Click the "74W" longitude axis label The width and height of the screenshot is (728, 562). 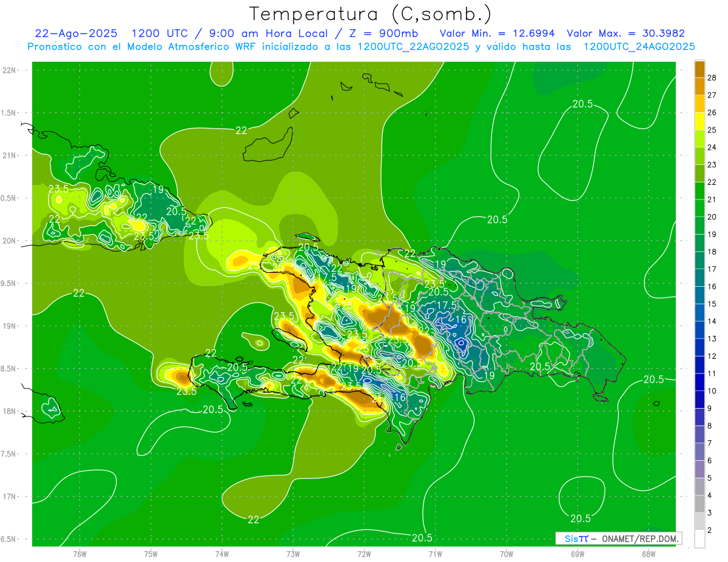pos(222,554)
